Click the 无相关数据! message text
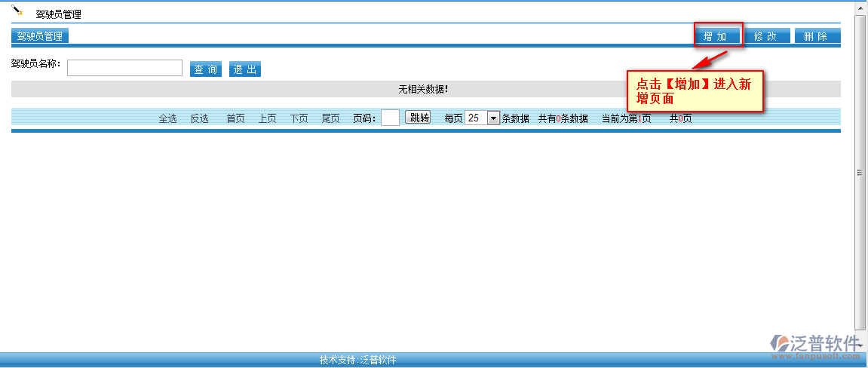Screen dimensions: 868x368 (x=424, y=89)
